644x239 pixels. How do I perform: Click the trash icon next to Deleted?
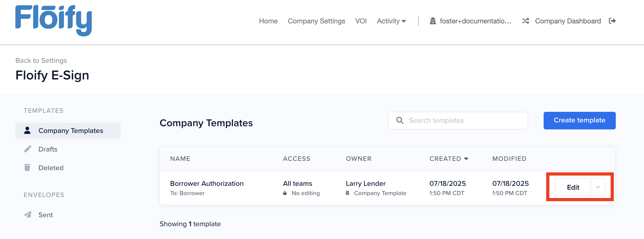(28, 168)
